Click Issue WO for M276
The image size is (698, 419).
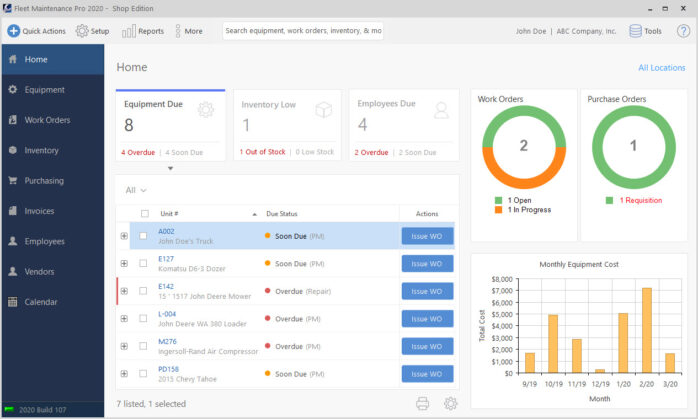click(x=426, y=346)
